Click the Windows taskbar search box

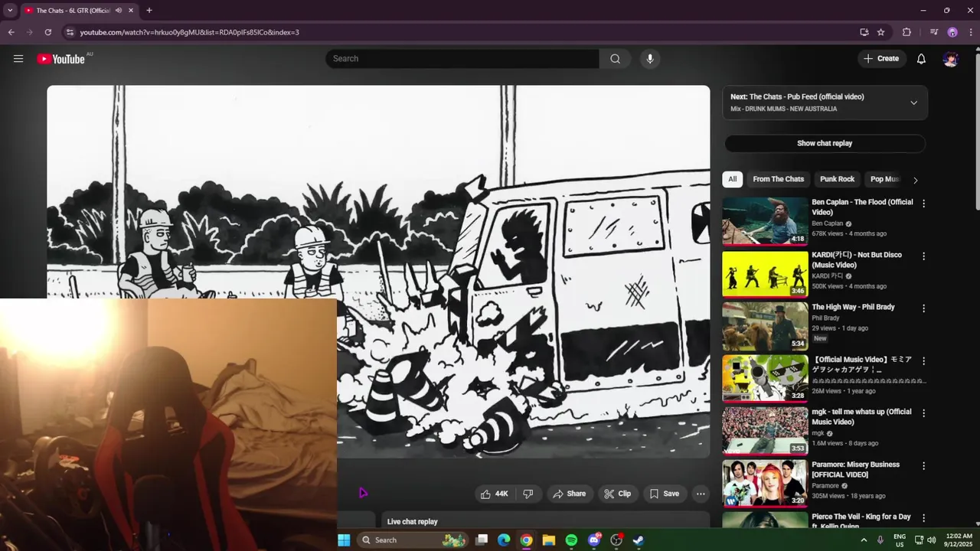click(413, 540)
